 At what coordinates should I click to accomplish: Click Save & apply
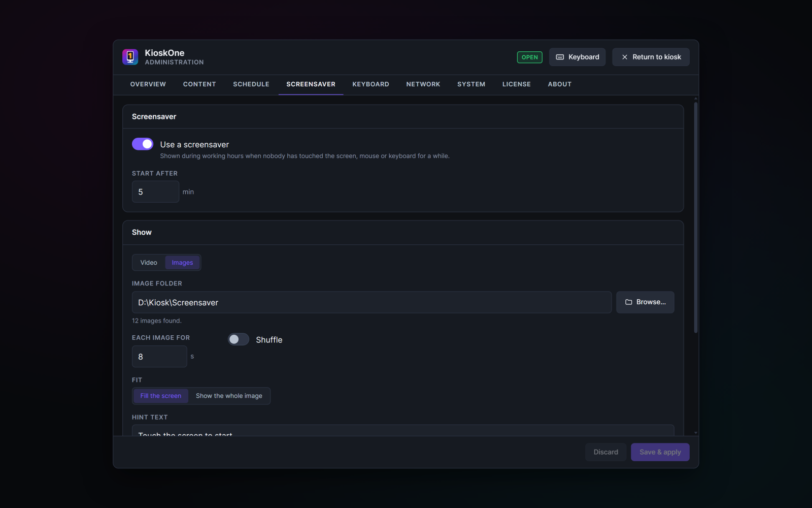coord(660,452)
